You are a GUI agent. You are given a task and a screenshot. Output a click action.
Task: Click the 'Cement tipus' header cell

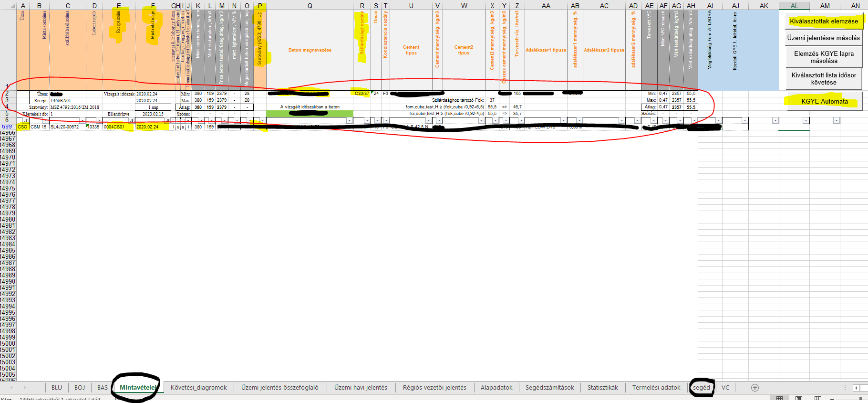coord(411,50)
